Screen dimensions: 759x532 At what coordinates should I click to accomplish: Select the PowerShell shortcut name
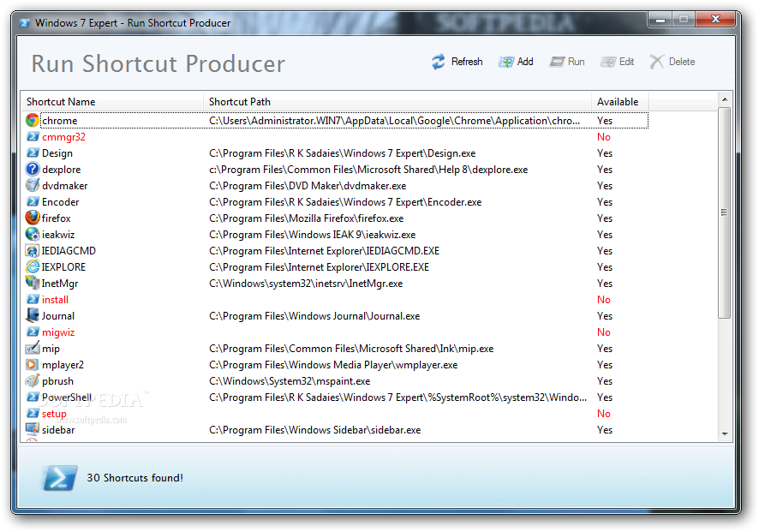67,398
